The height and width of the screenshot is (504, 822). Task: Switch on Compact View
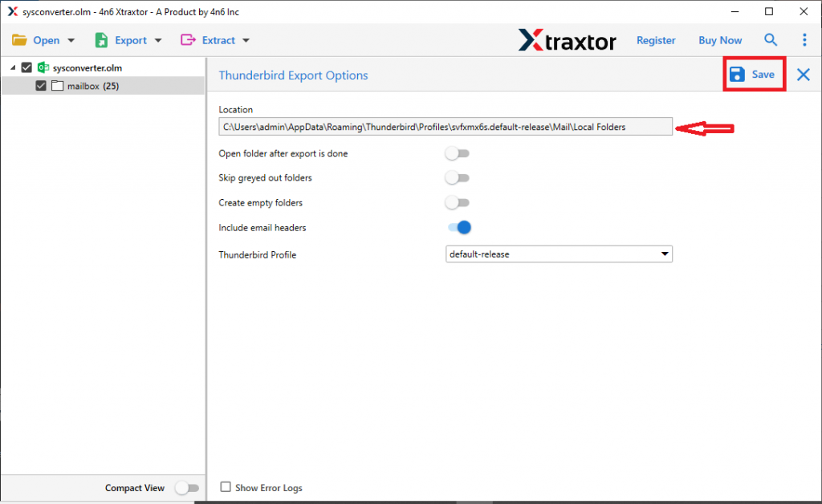pos(188,487)
